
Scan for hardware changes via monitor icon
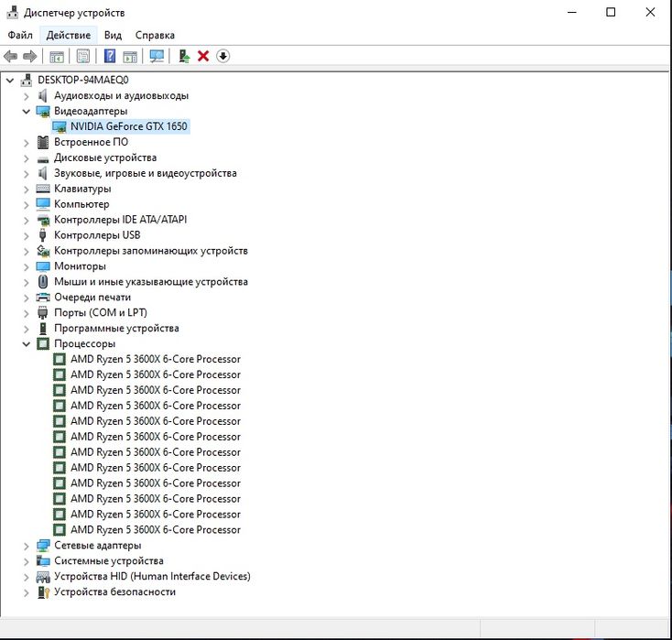[x=157, y=56]
